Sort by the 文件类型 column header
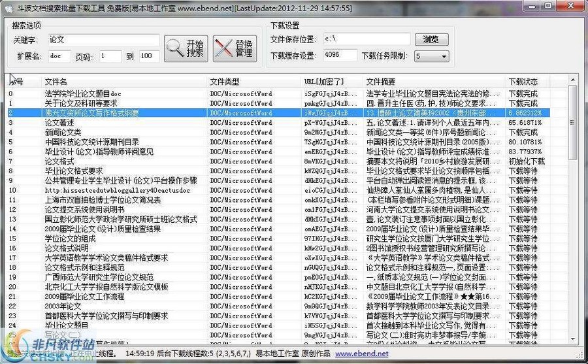 point(254,82)
